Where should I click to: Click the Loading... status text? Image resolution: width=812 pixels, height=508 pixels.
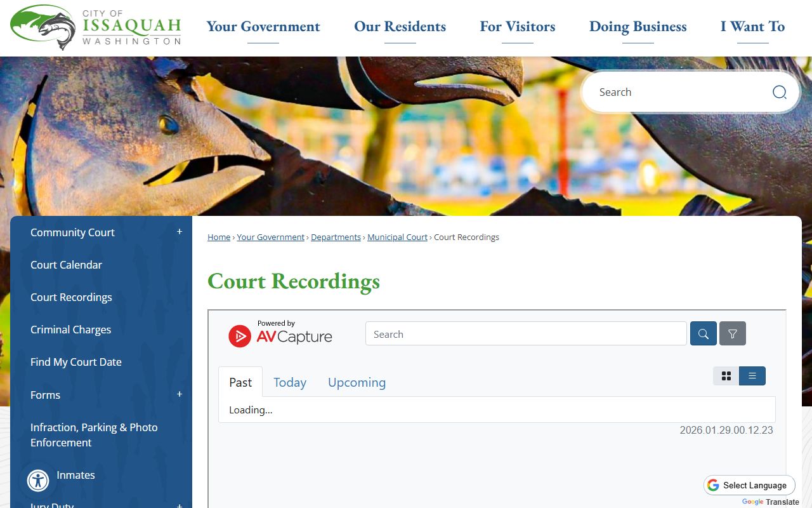point(251,410)
